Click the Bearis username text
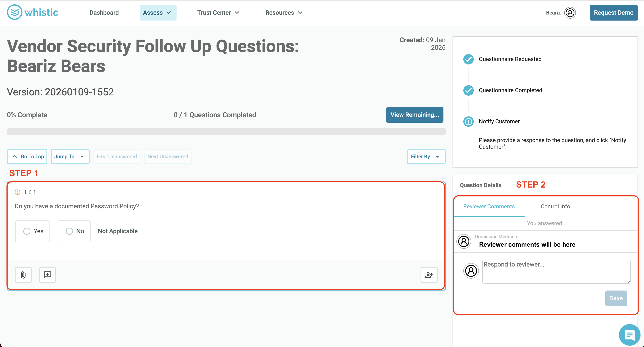644x347 pixels. (553, 13)
